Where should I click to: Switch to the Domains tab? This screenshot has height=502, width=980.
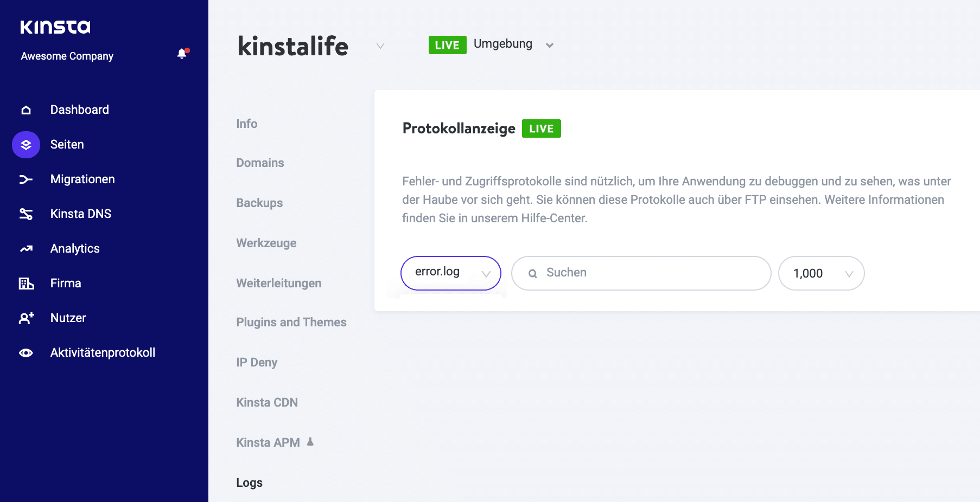[260, 163]
